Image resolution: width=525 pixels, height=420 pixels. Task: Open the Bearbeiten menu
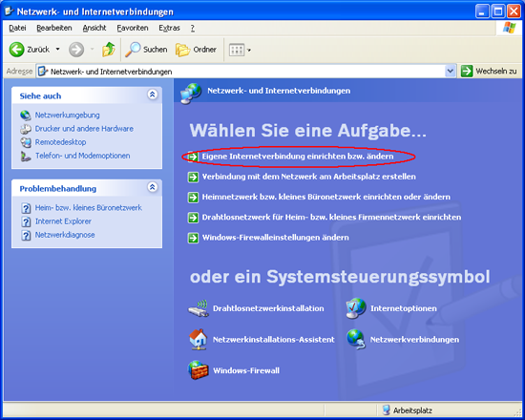coord(54,28)
